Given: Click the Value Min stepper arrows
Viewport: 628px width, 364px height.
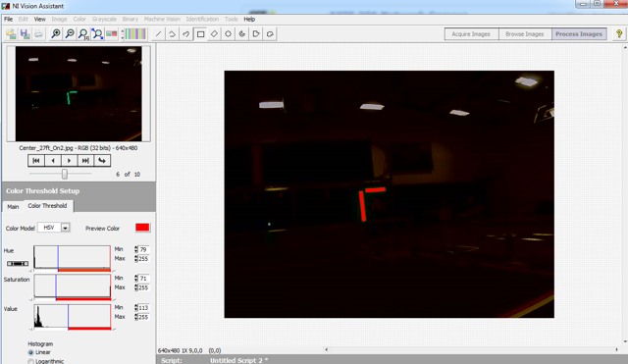Looking at the screenshot, I should coord(136,308).
